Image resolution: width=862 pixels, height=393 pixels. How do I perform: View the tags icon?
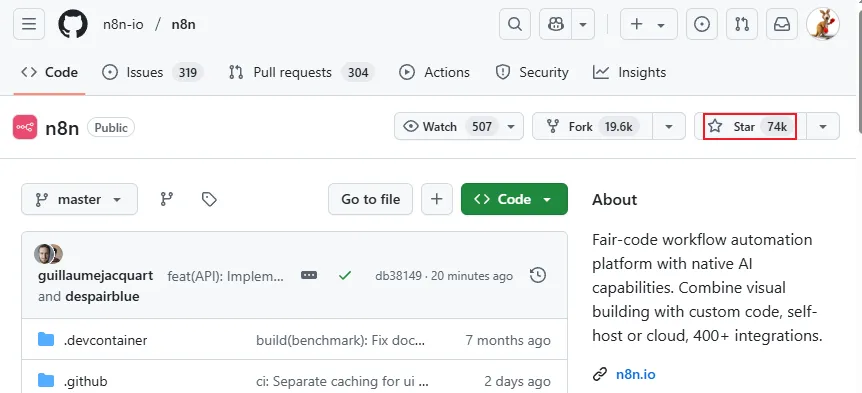(x=209, y=199)
